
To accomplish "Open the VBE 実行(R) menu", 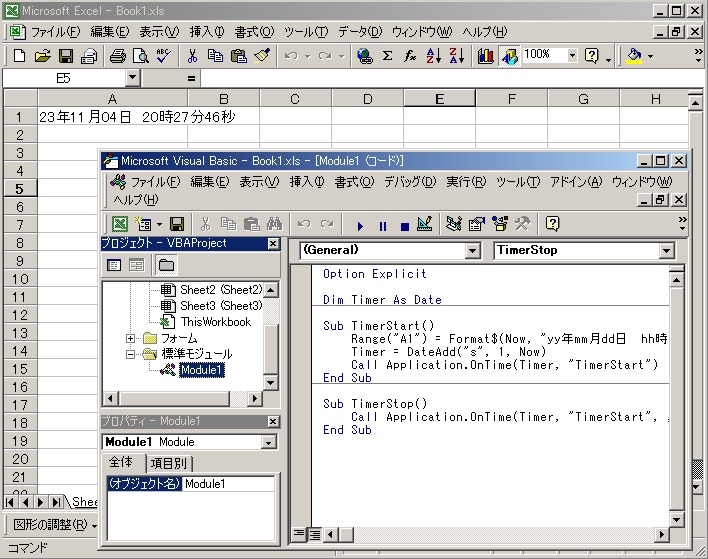I will (466, 182).
